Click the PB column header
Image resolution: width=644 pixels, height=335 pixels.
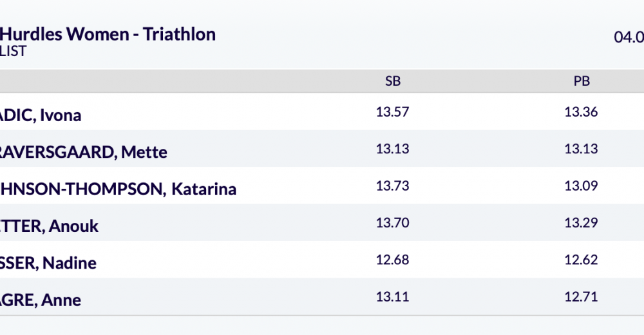(x=582, y=81)
